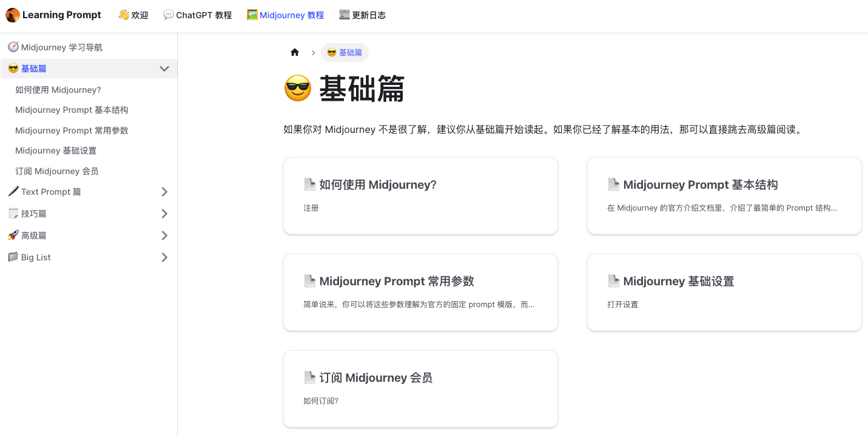The width and height of the screenshot is (868, 437).
Task: Click document icon on 订阅 Midjourney 会员 card
Action: pyautogui.click(x=310, y=378)
